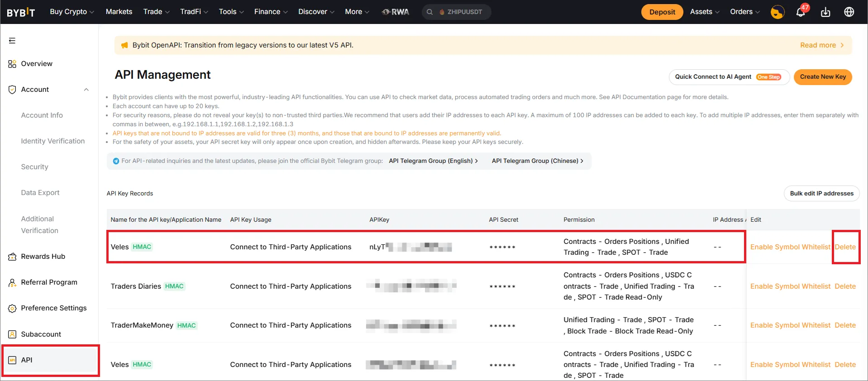Click Read more in the banner
The height and width of the screenshot is (381, 868).
coord(822,45)
